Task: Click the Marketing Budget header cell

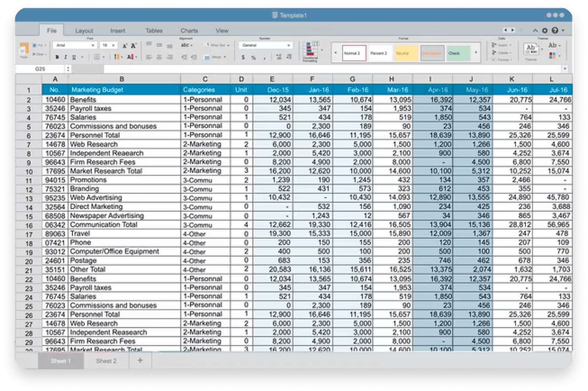Action: tap(124, 90)
